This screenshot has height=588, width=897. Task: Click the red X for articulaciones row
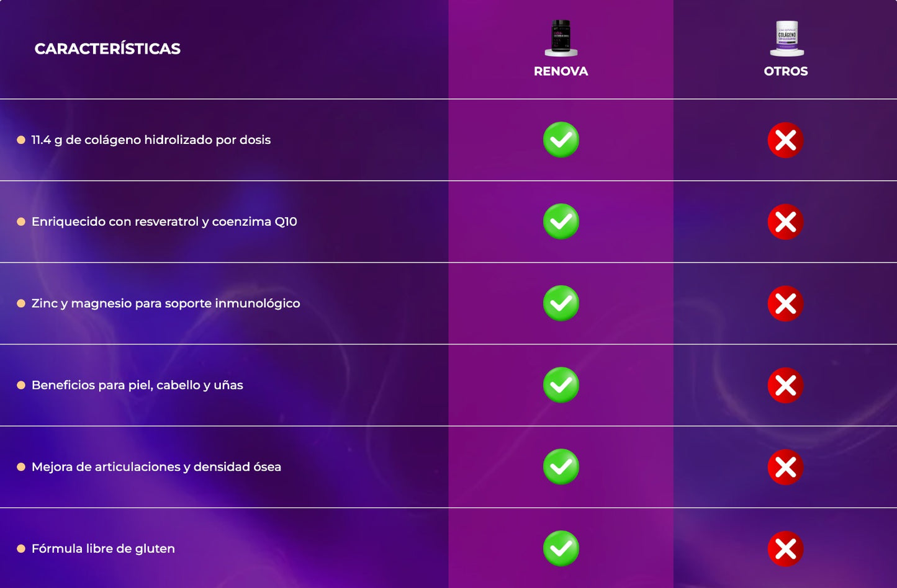[x=786, y=468]
